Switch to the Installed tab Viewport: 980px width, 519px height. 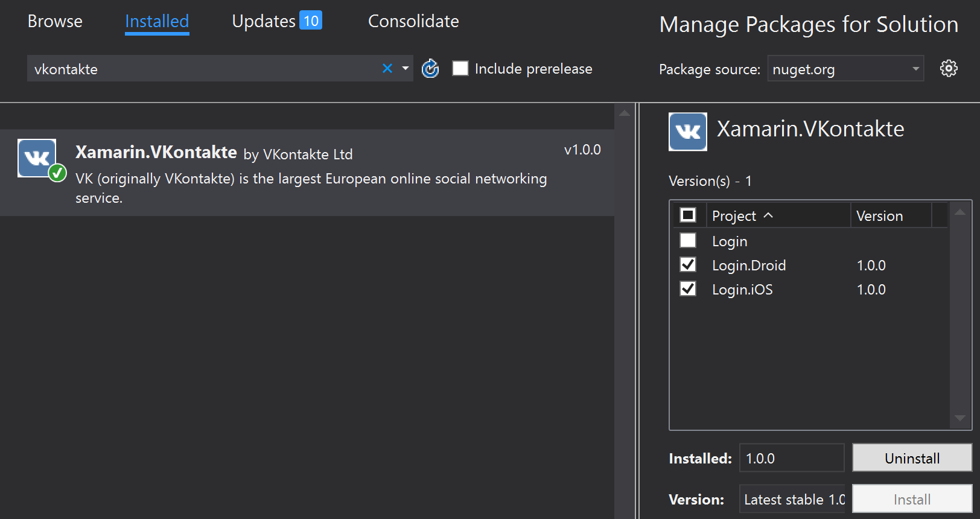click(157, 22)
